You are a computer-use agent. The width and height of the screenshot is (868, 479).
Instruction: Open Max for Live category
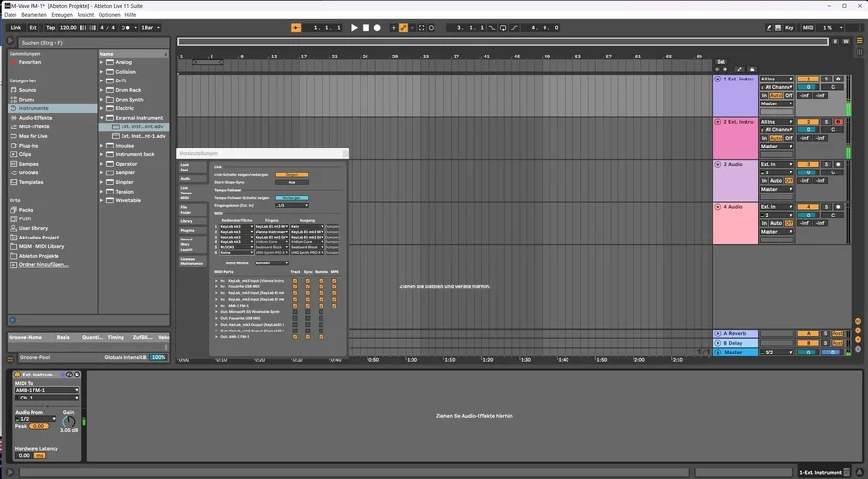pyautogui.click(x=33, y=136)
